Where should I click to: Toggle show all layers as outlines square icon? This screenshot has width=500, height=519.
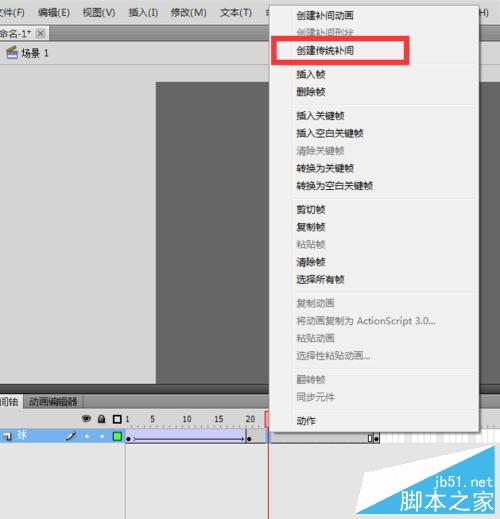(x=117, y=419)
